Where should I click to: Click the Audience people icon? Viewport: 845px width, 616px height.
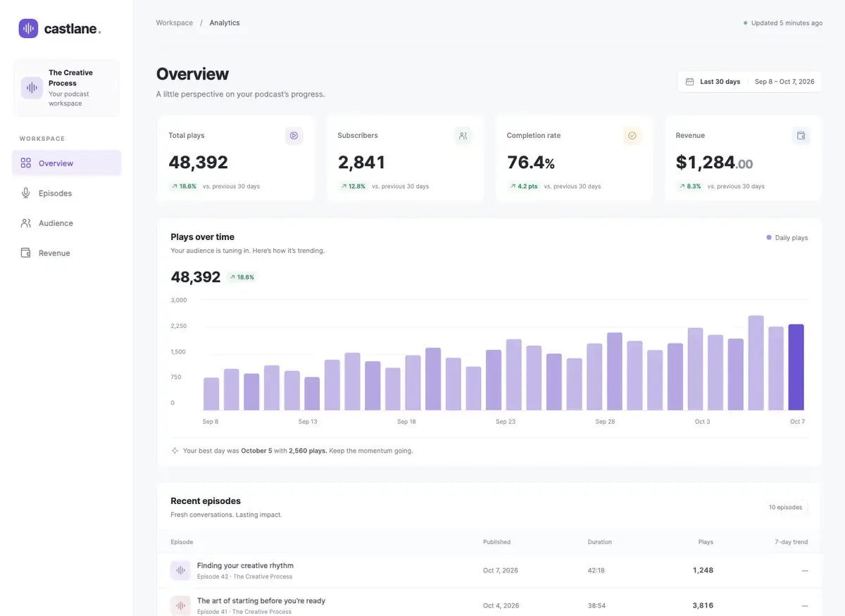pyautogui.click(x=26, y=223)
